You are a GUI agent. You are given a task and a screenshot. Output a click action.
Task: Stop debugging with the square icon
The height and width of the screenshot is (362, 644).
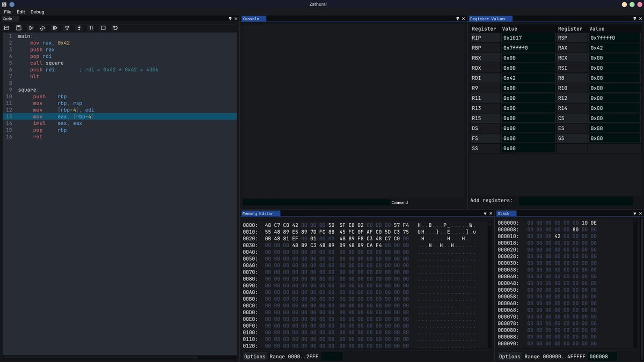click(x=103, y=28)
